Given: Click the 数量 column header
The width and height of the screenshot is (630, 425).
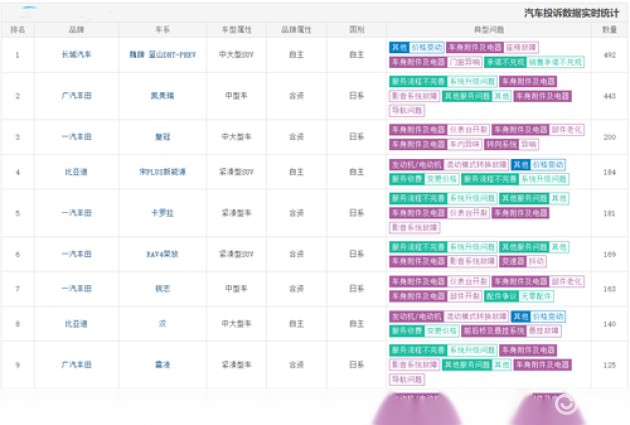Looking at the screenshot, I should coord(610,30).
